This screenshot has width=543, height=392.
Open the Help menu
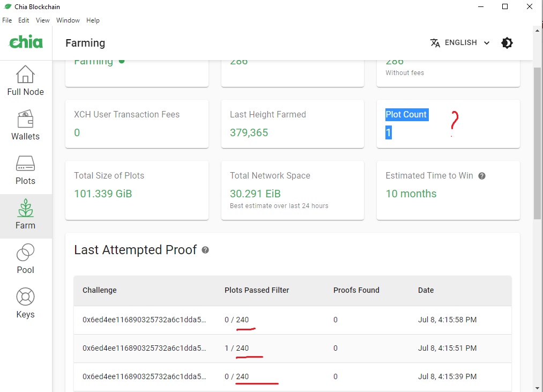pyautogui.click(x=93, y=20)
